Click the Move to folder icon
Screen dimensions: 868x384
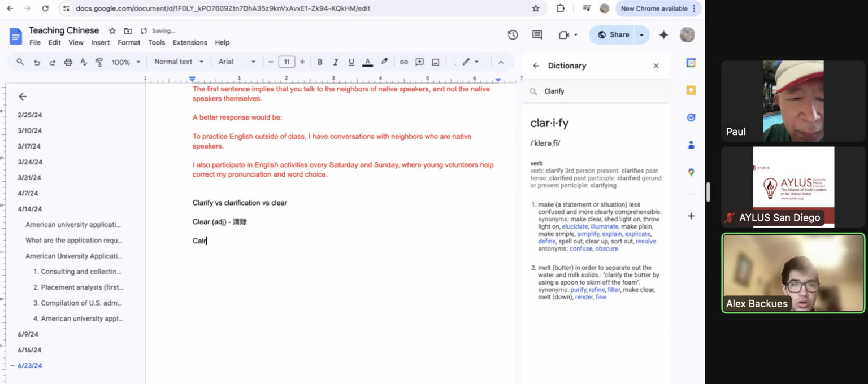coord(128,31)
